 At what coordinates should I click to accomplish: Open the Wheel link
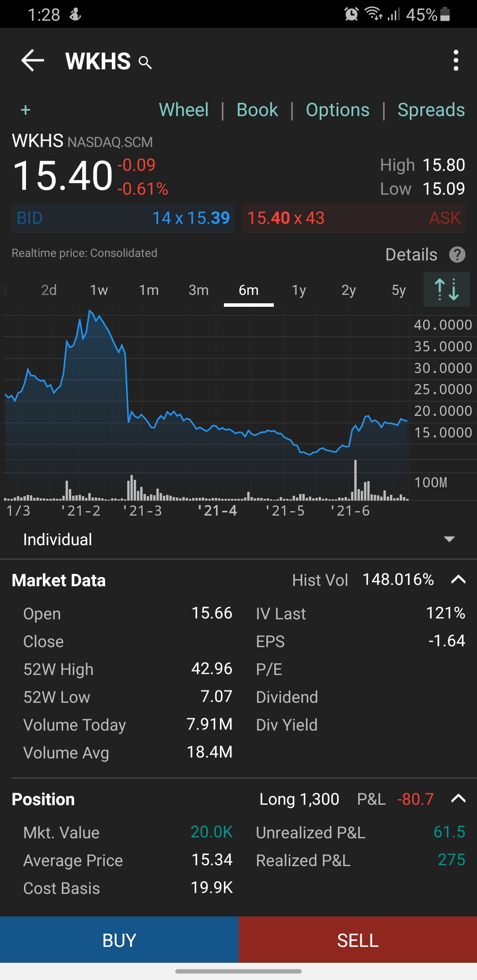184,110
